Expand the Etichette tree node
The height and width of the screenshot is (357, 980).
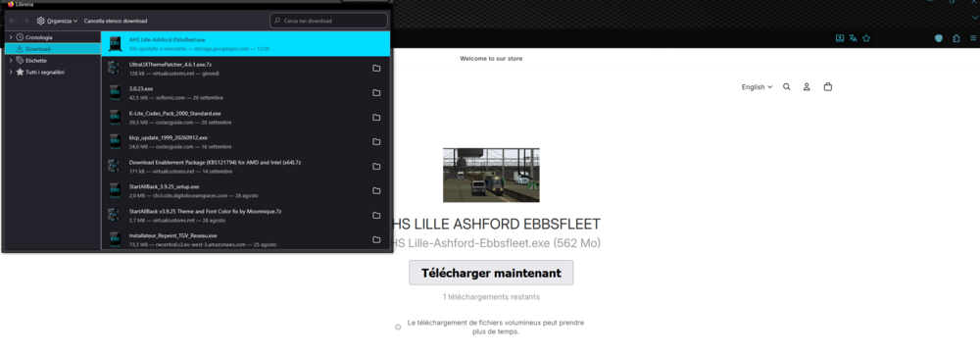point(11,61)
